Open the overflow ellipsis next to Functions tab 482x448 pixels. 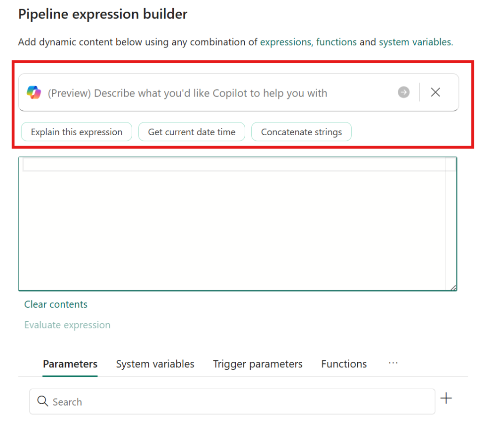click(x=393, y=364)
